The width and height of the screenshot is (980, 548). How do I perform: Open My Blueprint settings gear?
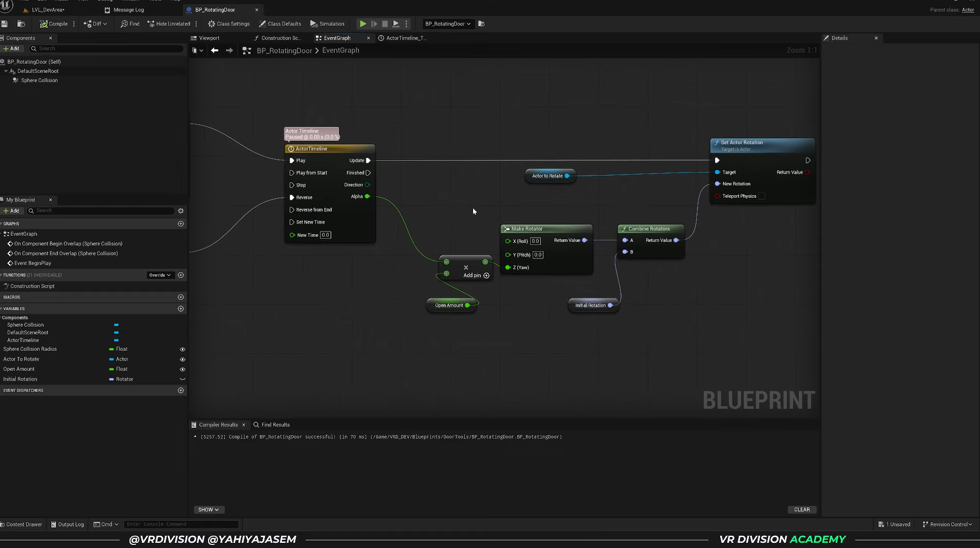coord(181,211)
